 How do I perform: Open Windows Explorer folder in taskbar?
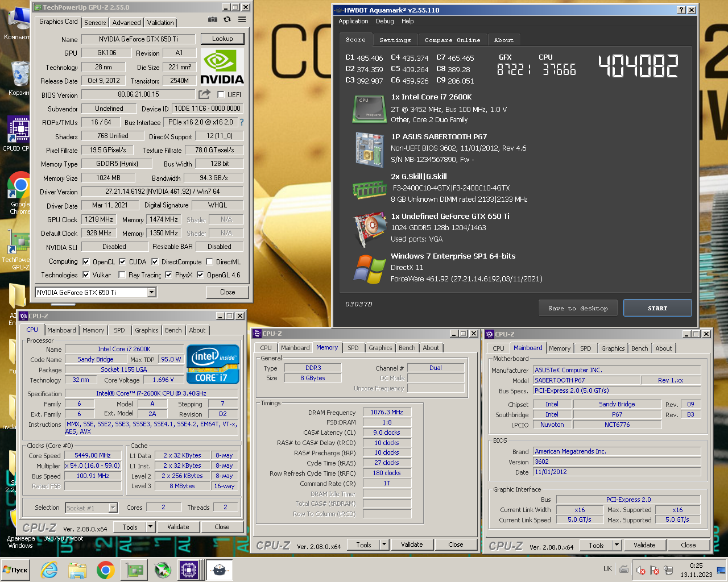(77, 569)
